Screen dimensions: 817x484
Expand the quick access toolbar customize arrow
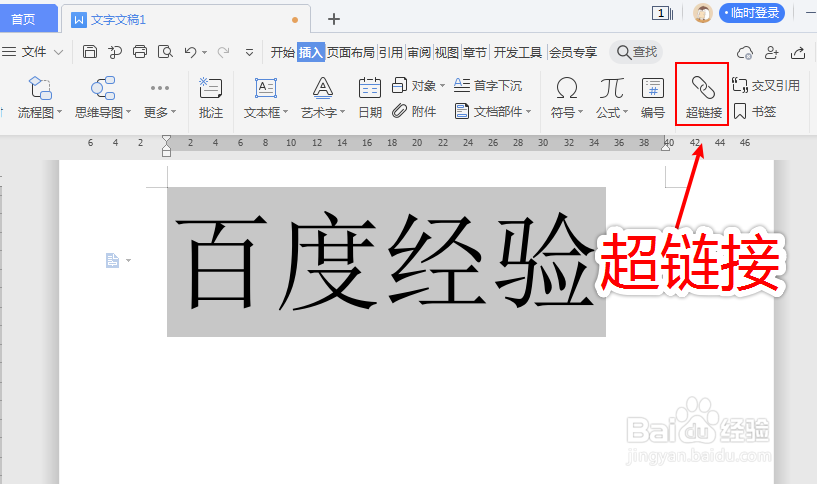point(250,52)
